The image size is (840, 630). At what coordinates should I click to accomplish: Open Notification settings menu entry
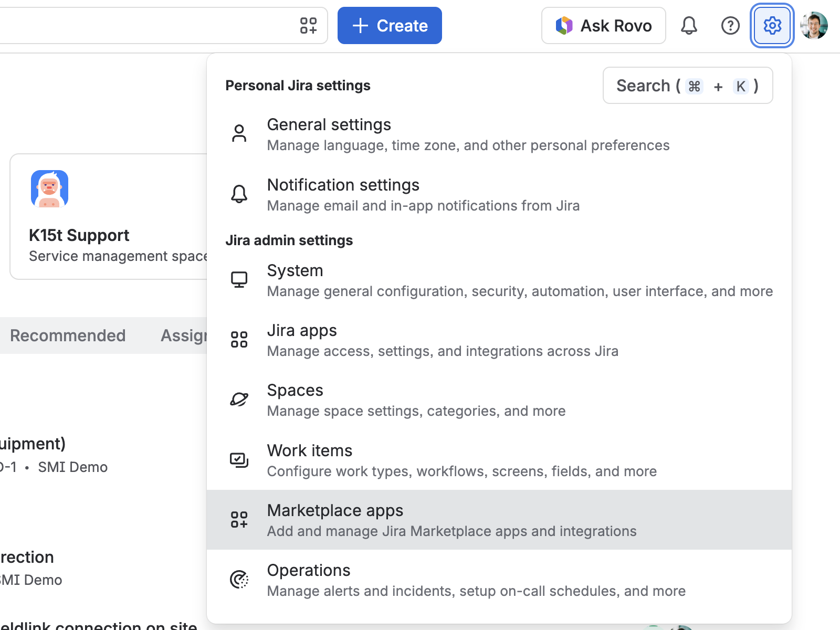(x=499, y=195)
